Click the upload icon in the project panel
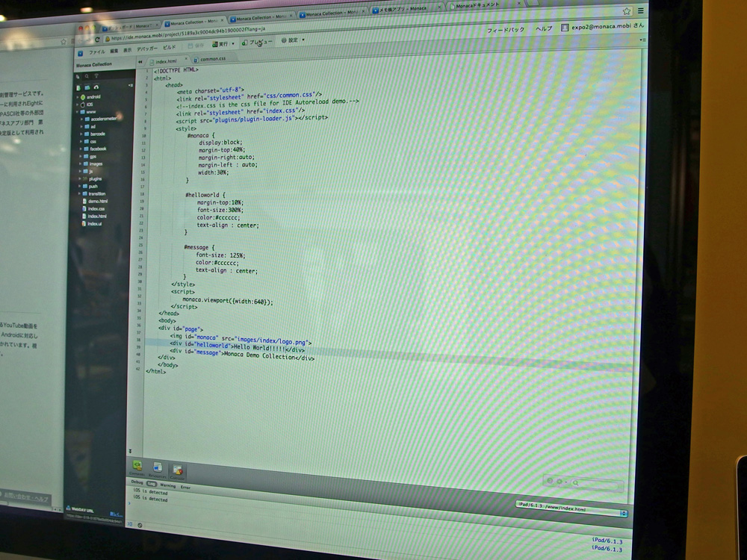This screenshot has height=560, width=747. (x=96, y=87)
